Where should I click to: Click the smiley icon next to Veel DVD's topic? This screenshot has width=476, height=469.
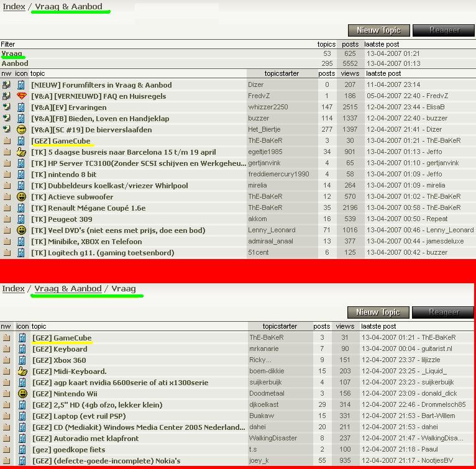pyautogui.click(x=21, y=230)
